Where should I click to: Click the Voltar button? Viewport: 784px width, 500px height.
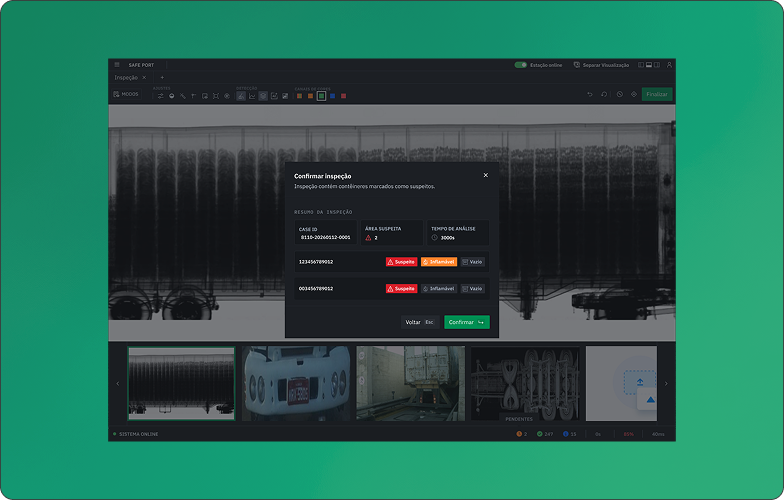pyautogui.click(x=420, y=322)
